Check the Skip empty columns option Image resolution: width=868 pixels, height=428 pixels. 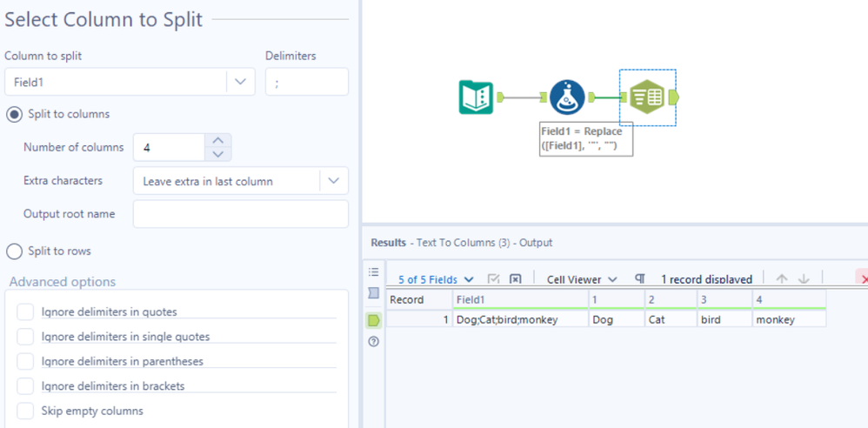click(25, 411)
